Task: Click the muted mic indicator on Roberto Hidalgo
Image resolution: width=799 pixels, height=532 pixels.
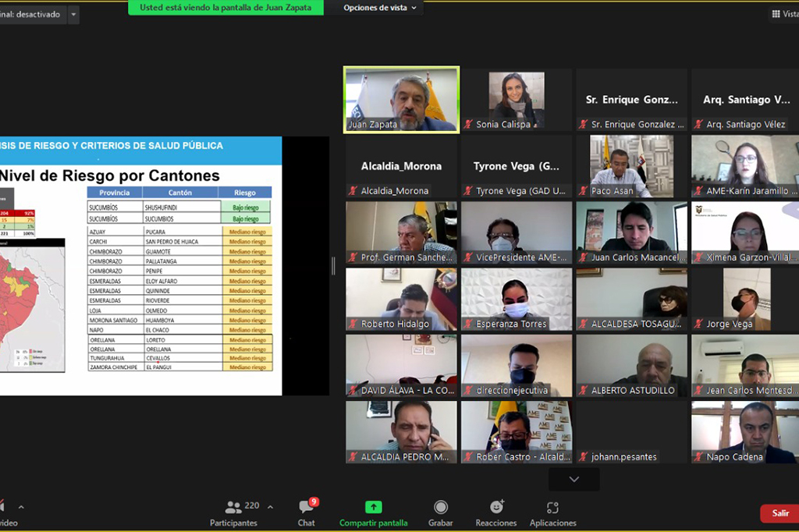Action: [x=353, y=324]
